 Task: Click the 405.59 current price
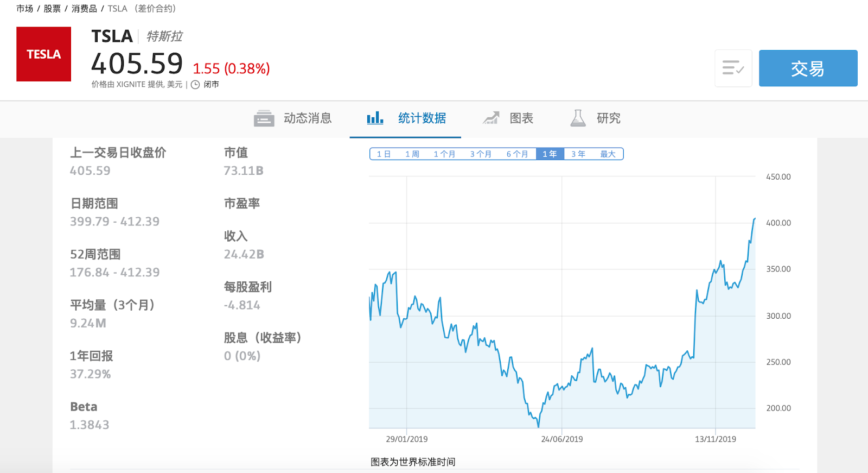(x=137, y=64)
